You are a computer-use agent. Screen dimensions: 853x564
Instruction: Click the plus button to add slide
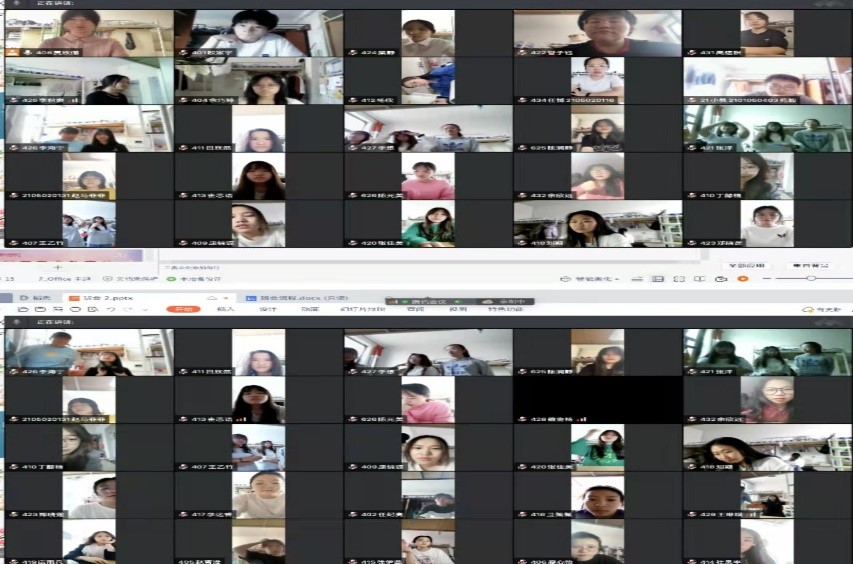pos(57,267)
